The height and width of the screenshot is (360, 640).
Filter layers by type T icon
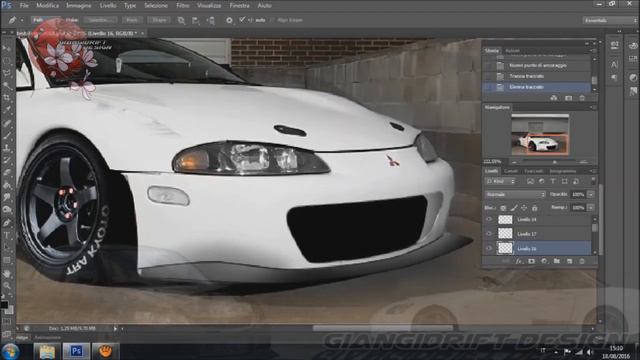tap(553, 181)
